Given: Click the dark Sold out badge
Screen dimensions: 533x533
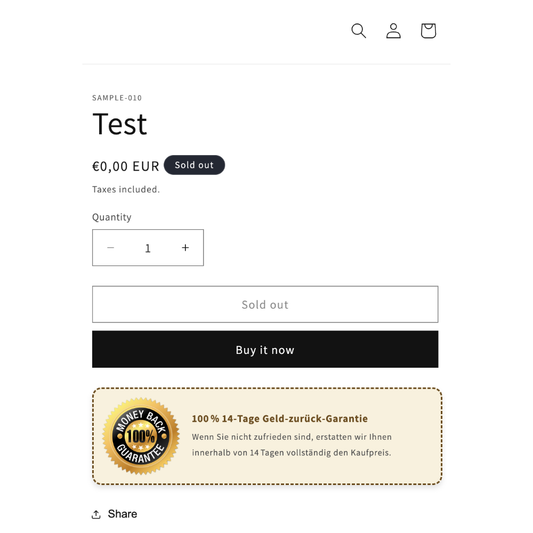Looking at the screenshot, I should click(194, 165).
